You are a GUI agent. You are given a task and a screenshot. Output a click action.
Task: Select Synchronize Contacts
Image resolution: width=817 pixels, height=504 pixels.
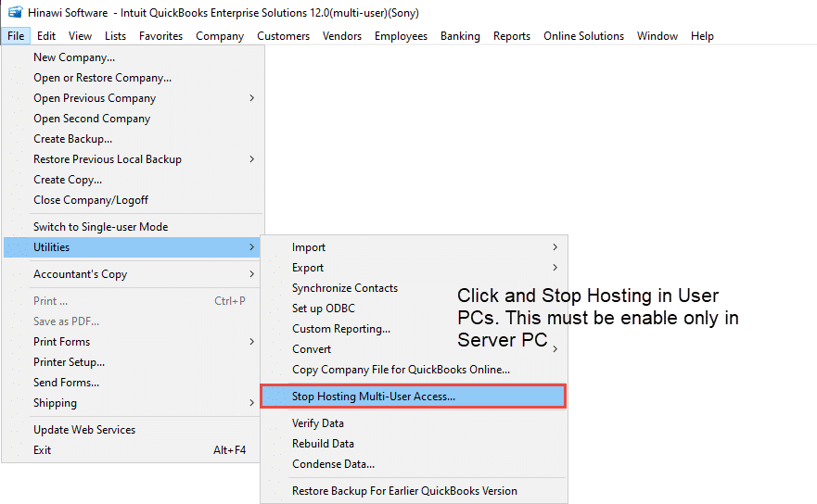click(414, 287)
